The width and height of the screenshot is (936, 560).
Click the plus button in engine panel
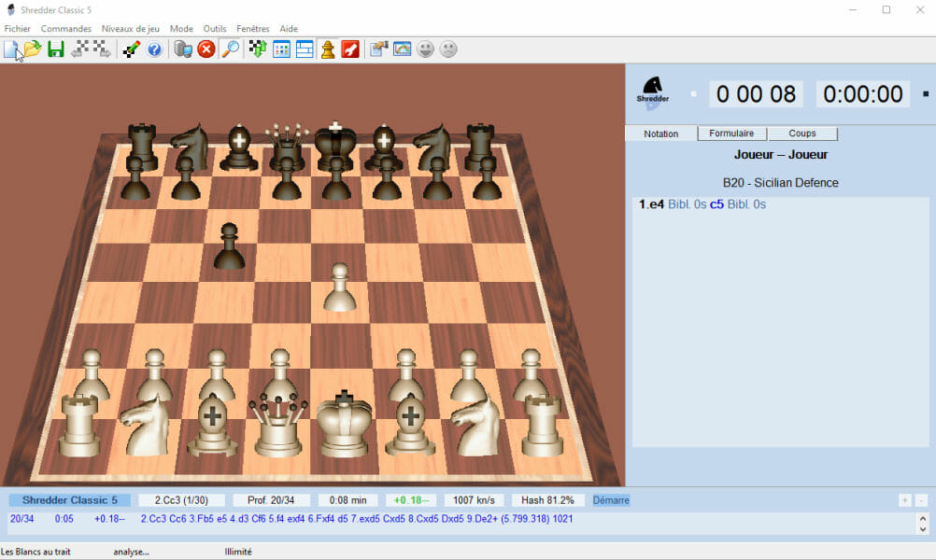click(x=905, y=500)
